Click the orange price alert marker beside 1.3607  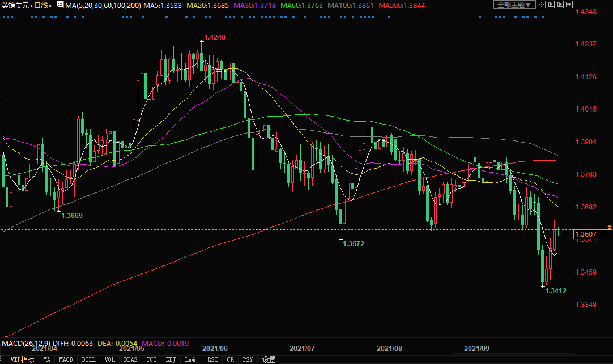tap(609, 227)
